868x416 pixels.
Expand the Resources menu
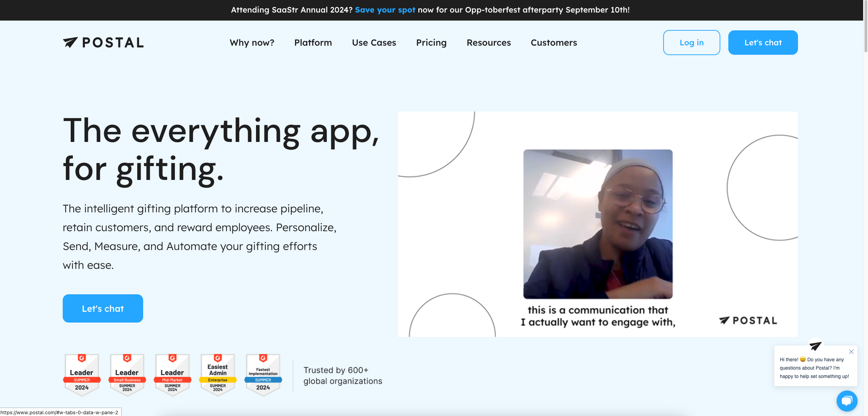pyautogui.click(x=488, y=43)
